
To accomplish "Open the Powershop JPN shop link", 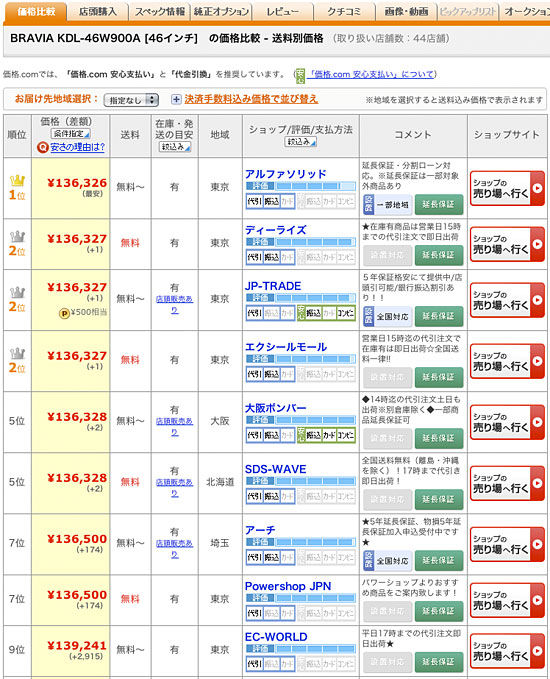I will point(288,586).
